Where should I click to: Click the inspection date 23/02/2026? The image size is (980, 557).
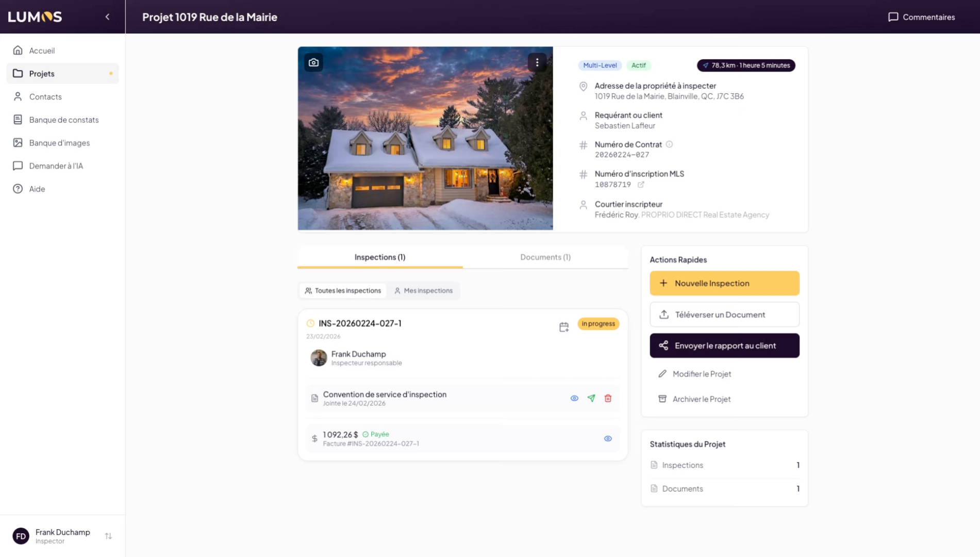tap(323, 337)
